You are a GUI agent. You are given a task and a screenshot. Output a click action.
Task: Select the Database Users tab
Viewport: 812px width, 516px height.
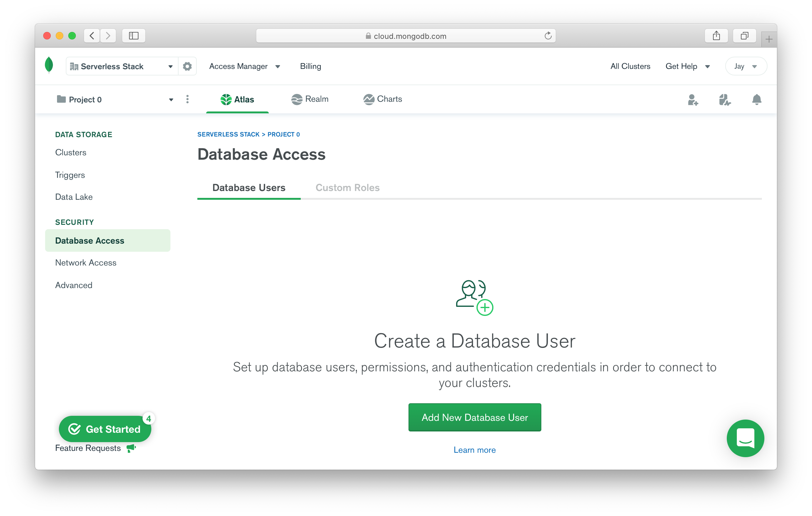click(249, 188)
